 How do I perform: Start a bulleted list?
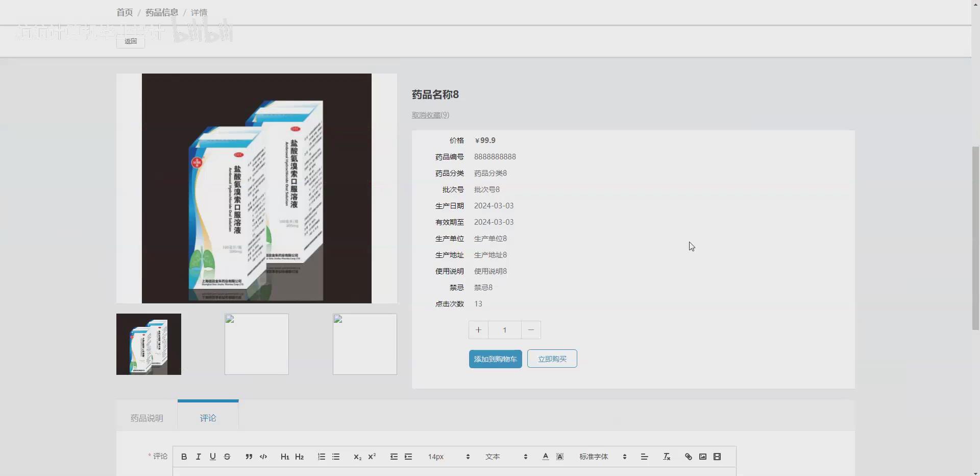(336, 457)
